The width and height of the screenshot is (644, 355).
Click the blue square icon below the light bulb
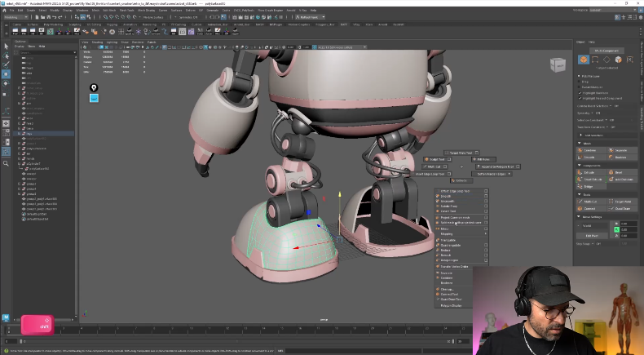[94, 98]
